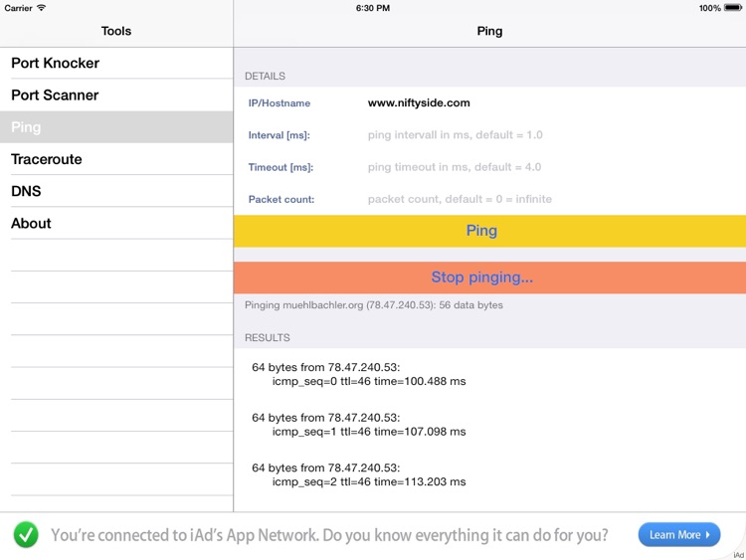The height and width of the screenshot is (560, 746).
Task: Tap the Wi-Fi status icon
Action: tap(41, 8)
